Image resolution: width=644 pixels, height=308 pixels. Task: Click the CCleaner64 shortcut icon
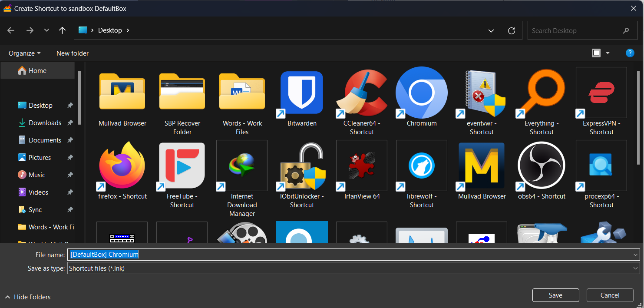[x=362, y=93]
